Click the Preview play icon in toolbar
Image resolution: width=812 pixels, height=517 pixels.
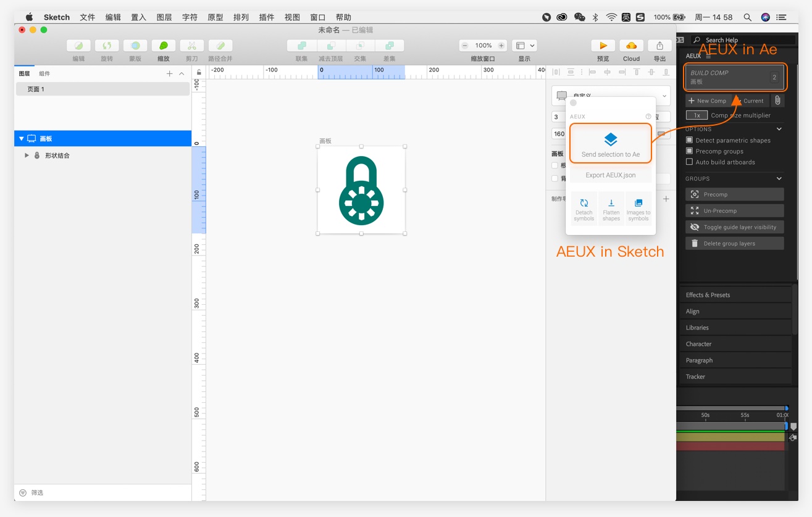603,46
